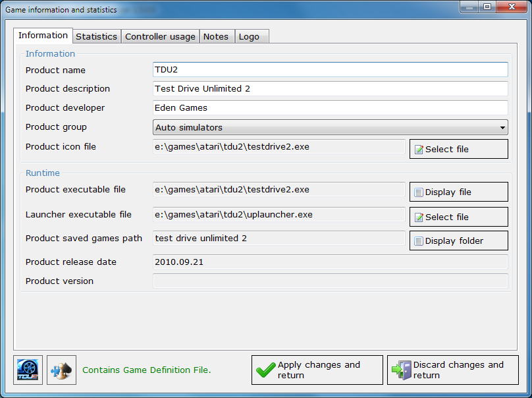
Task: Click the TDU2 game logo icon
Action: pos(28,370)
